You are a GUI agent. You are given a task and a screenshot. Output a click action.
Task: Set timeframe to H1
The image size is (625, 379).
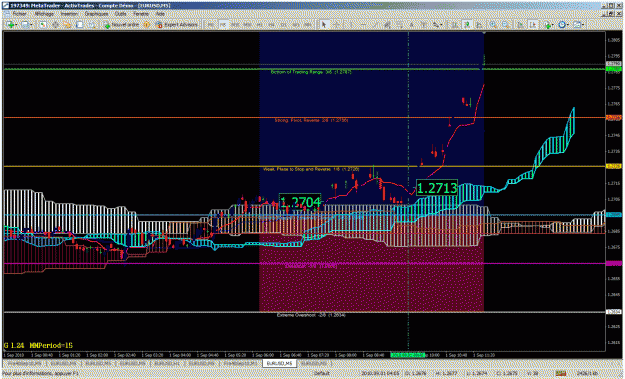pyautogui.click(x=259, y=25)
